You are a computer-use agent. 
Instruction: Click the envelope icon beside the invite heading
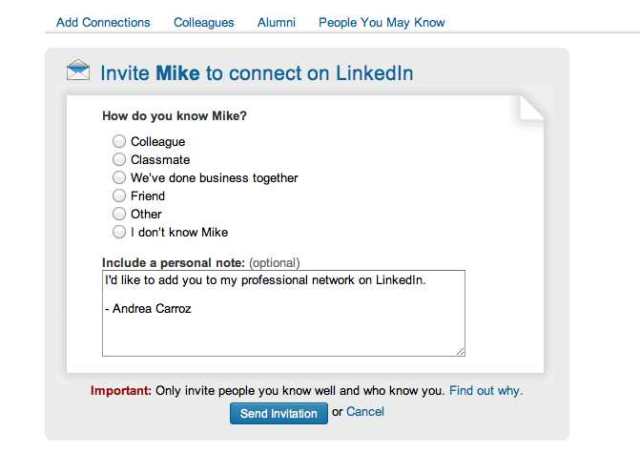78,71
